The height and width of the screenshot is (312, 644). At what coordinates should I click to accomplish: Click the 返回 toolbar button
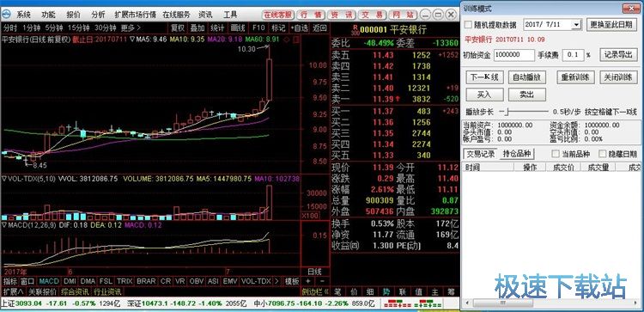coord(319,28)
